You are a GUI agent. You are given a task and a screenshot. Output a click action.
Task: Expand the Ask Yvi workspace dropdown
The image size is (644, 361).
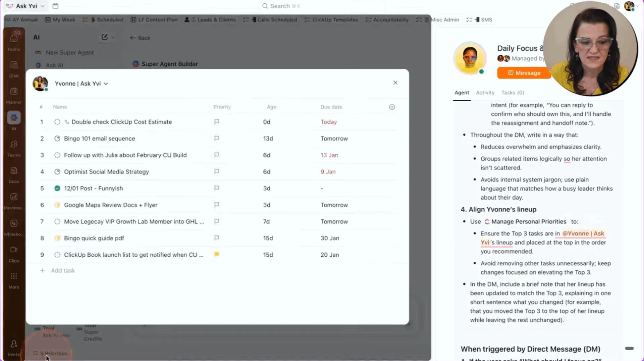(43, 6)
